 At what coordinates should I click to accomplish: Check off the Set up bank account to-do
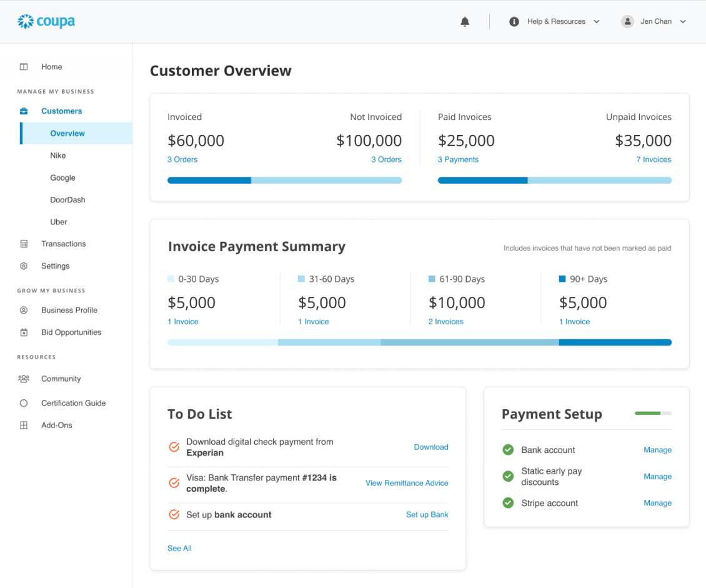tap(174, 515)
